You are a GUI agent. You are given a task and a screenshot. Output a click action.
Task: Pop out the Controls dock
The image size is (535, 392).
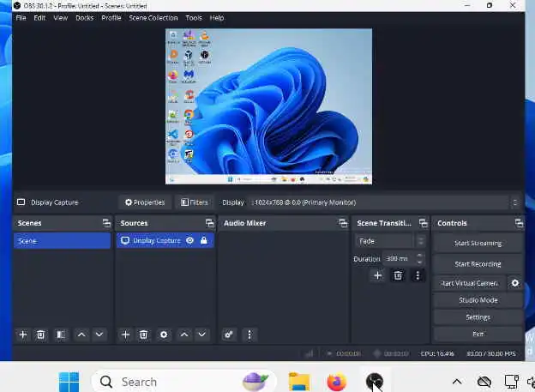coord(519,223)
